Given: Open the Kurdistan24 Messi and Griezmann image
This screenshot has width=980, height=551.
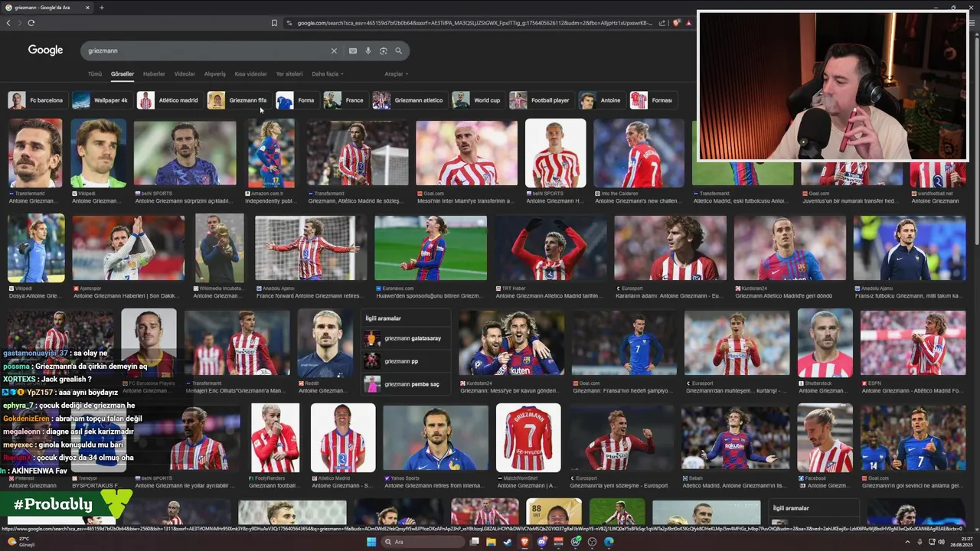Looking at the screenshot, I should [x=511, y=343].
